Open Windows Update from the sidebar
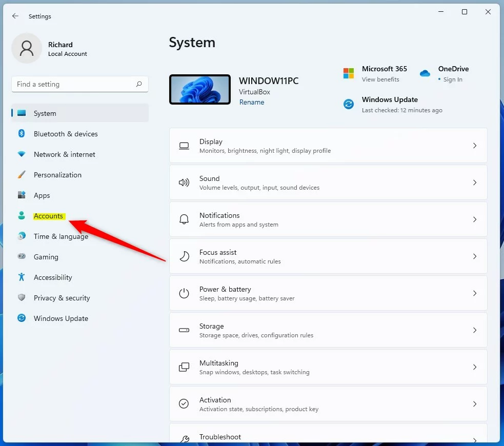Image resolution: width=504 pixels, height=446 pixels. [x=61, y=318]
